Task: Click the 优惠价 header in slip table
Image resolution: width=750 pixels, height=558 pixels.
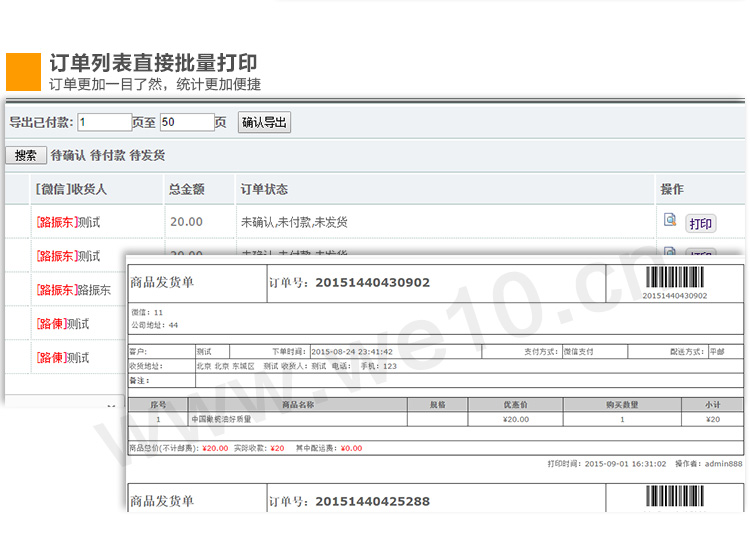Action: (x=515, y=405)
